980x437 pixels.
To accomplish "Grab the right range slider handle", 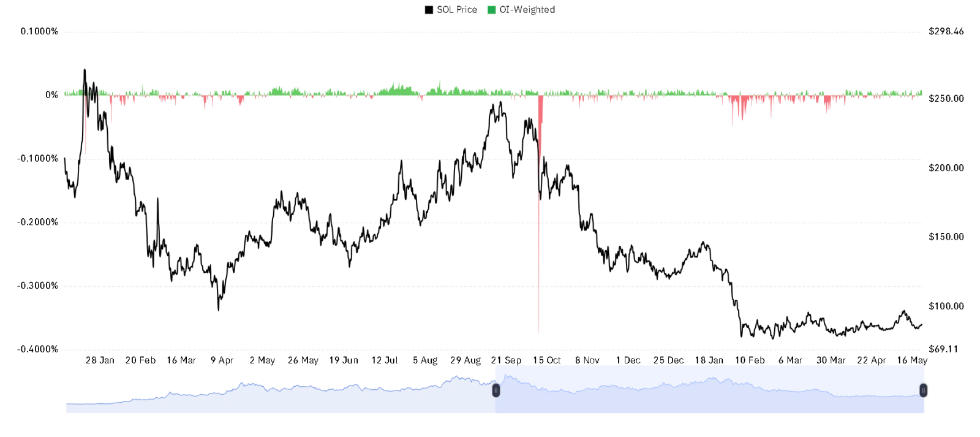I will tap(923, 390).
